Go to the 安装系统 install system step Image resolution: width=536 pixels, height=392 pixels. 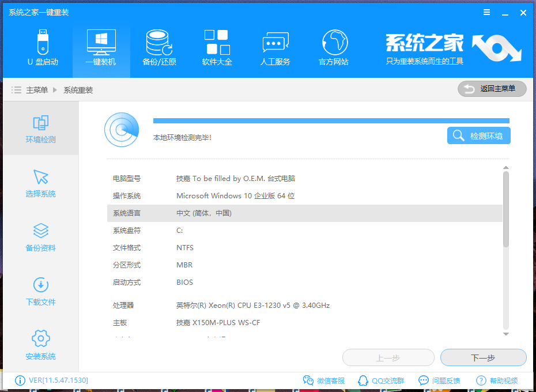point(41,345)
